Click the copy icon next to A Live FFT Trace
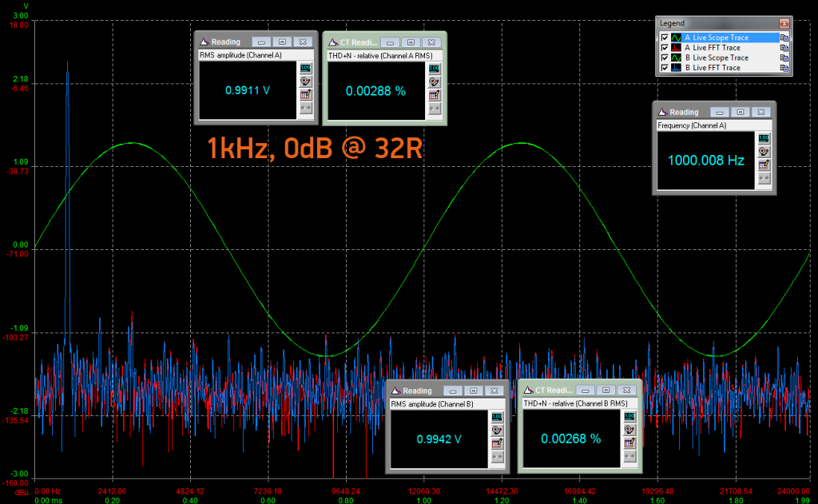 (786, 48)
